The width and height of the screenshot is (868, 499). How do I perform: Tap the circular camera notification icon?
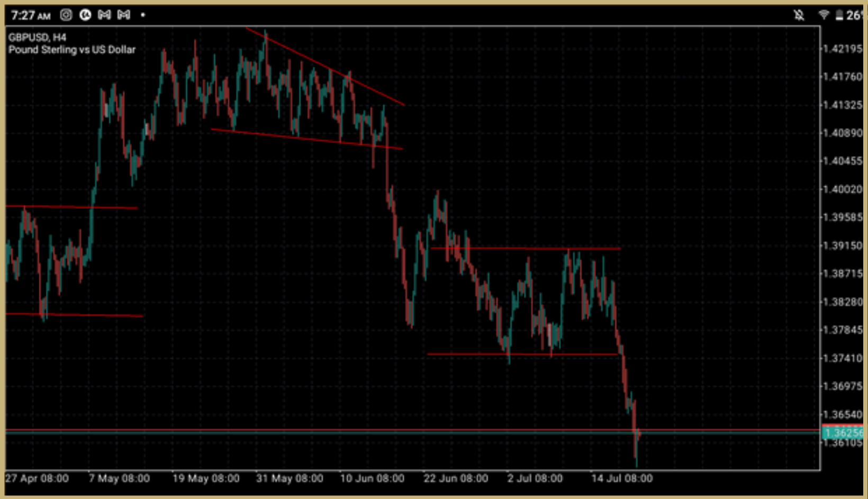[x=66, y=15]
